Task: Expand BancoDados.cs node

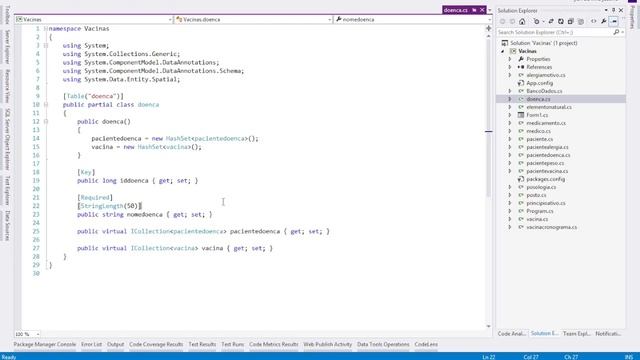Action: coord(510,91)
